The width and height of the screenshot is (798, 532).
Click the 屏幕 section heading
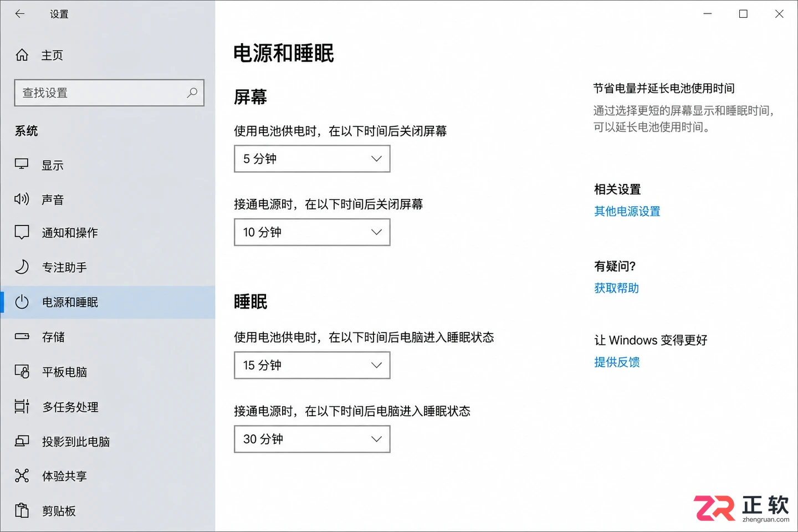pyautogui.click(x=250, y=97)
